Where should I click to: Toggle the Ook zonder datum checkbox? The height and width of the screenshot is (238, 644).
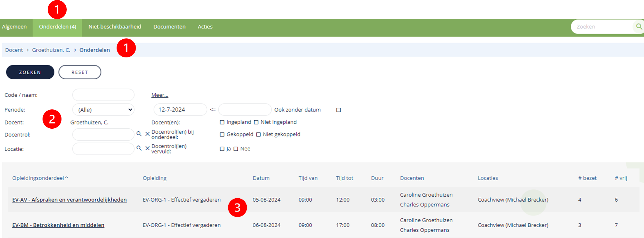coord(338,110)
